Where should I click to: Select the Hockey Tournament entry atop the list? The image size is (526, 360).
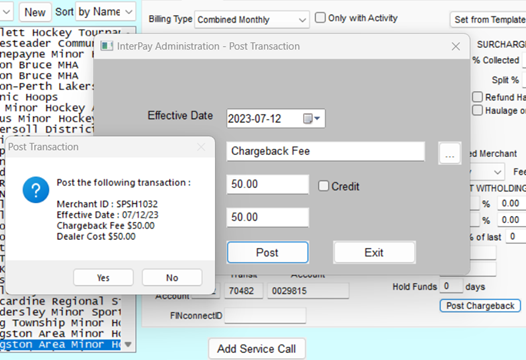60,33
